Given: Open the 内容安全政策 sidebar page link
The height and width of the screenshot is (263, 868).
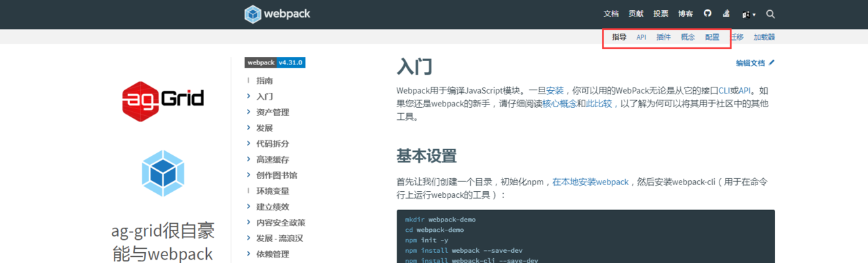Looking at the screenshot, I should pos(281,222).
